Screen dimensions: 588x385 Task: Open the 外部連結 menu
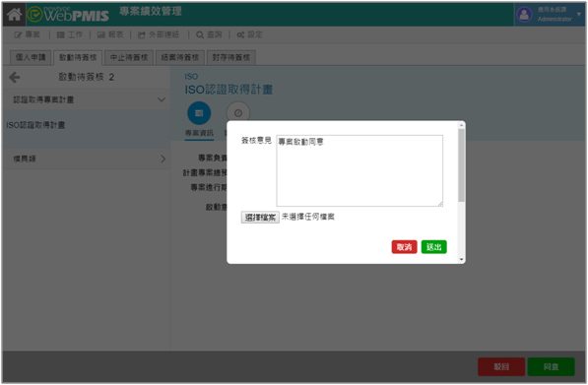tap(159, 34)
